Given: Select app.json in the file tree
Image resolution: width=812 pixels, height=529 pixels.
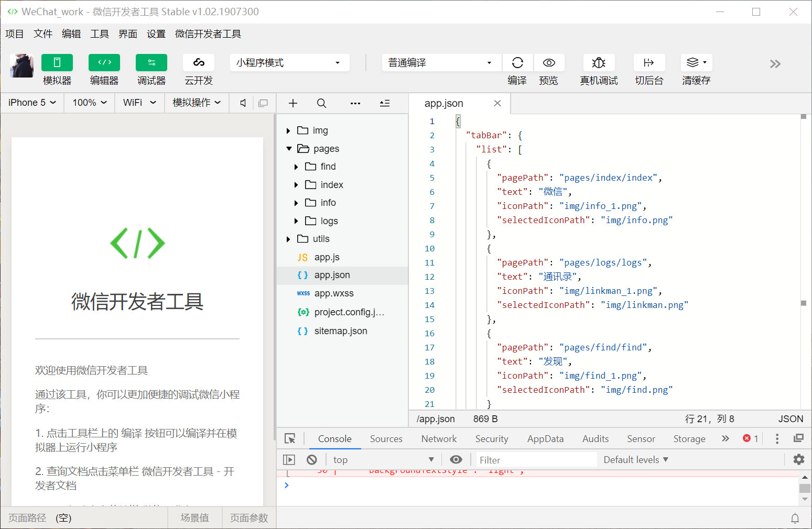Looking at the screenshot, I should coord(342,275).
